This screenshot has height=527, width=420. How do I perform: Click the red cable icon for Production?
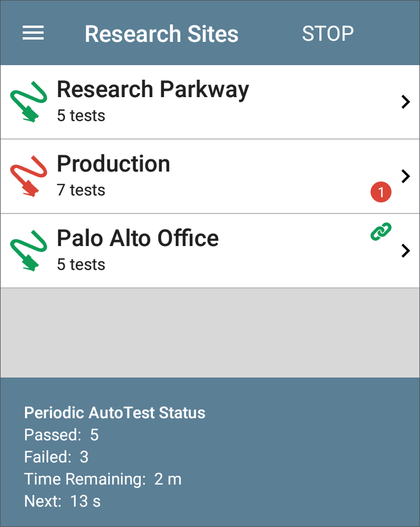point(29,176)
